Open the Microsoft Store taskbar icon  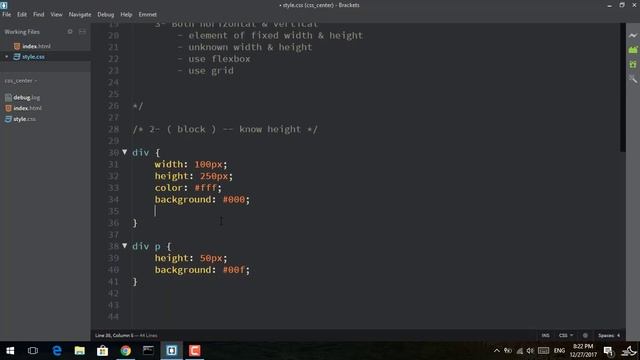tap(102, 351)
